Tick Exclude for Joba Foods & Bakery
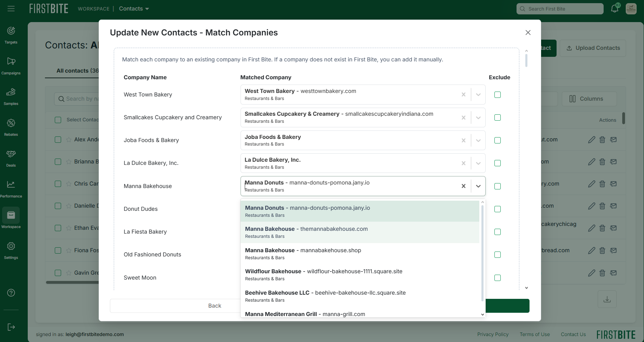This screenshot has height=342, width=644. pyautogui.click(x=498, y=140)
